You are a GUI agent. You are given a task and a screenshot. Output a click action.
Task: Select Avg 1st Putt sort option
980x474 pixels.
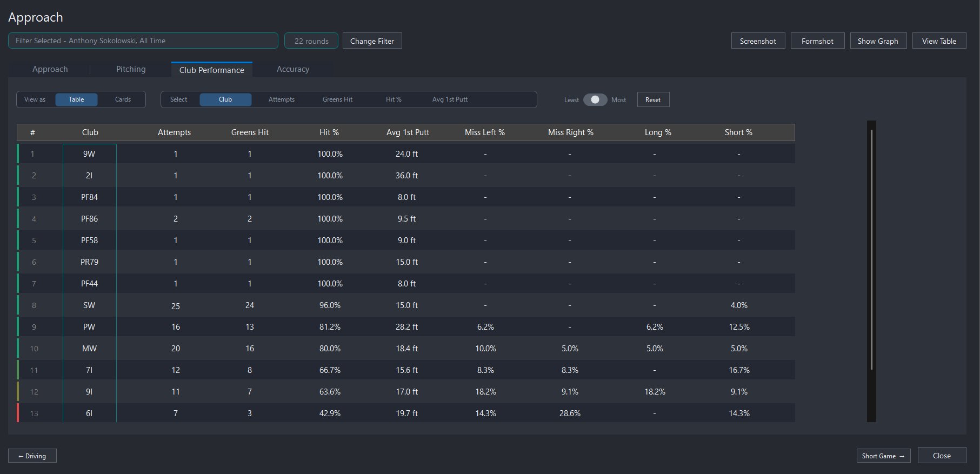[450, 99]
